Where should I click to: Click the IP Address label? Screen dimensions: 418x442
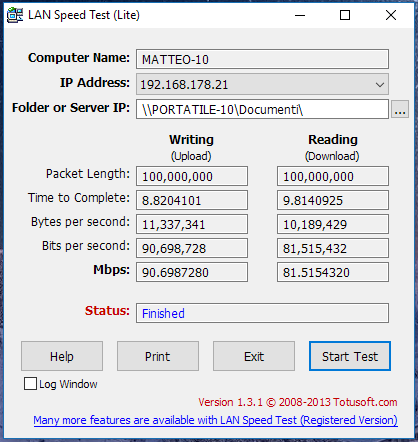(x=95, y=83)
